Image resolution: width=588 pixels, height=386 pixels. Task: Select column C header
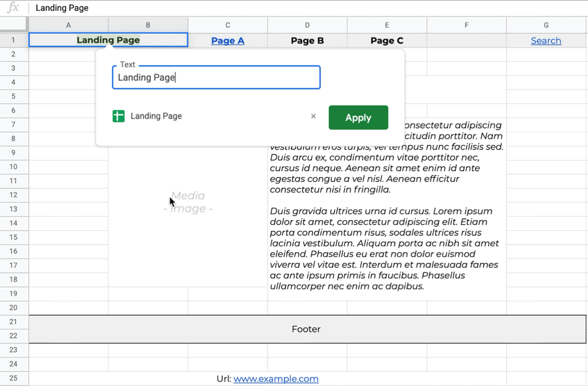click(x=228, y=25)
